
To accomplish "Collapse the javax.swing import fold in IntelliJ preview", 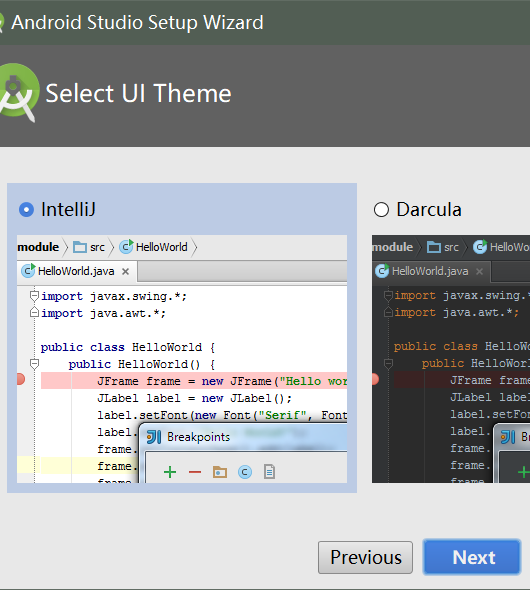I will pos(34,296).
